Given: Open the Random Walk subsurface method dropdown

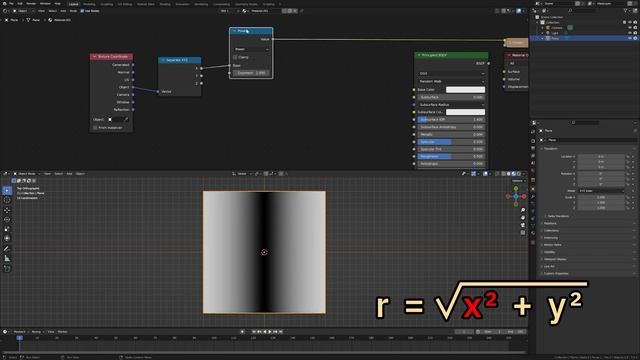Looking at the screenshot, I should [451, 81].
